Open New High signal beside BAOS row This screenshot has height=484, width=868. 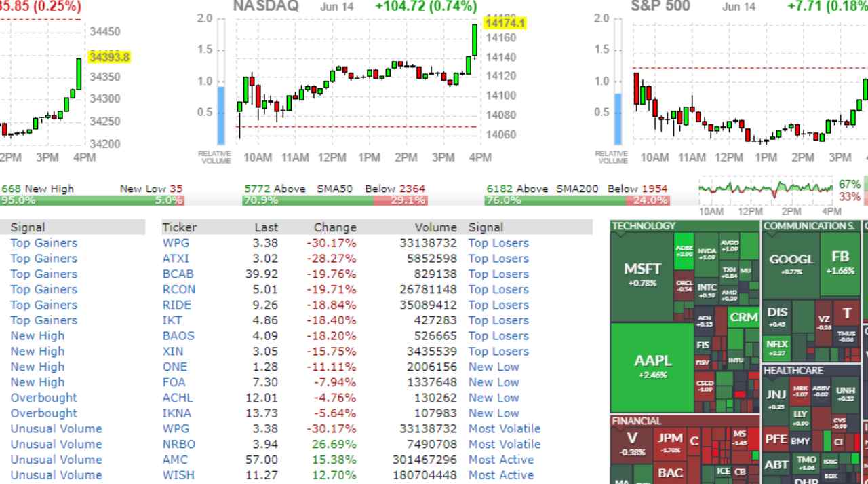pyautogui.click(x=37, y=336)
